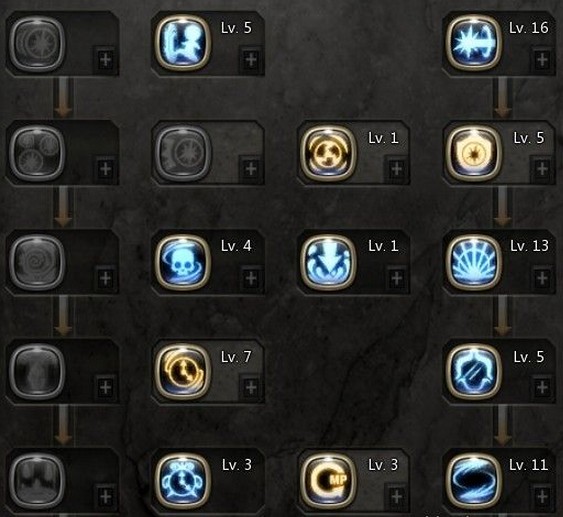Viewport: 563px width, 517px height.
Task: Select the alarm clock skill icon Lv. 3
Action: tap(183, 481)
